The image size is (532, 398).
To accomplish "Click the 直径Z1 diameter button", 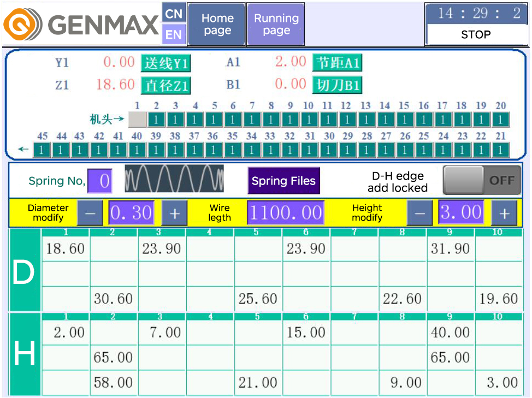I will [x=165, y=85].
